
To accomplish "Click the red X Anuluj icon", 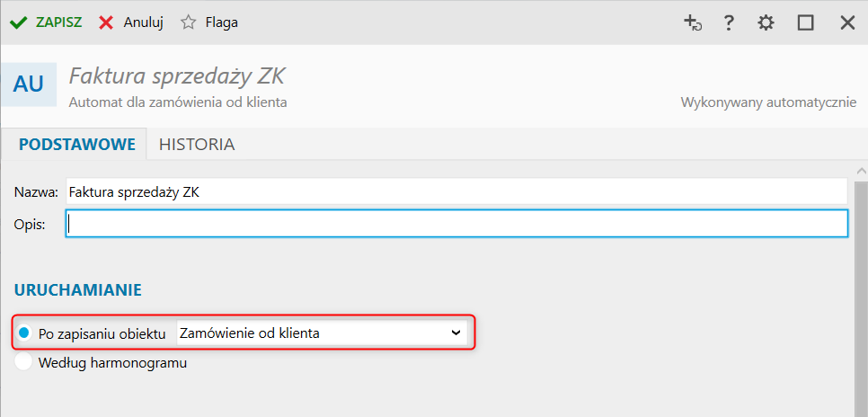I will tap(106, 22).
